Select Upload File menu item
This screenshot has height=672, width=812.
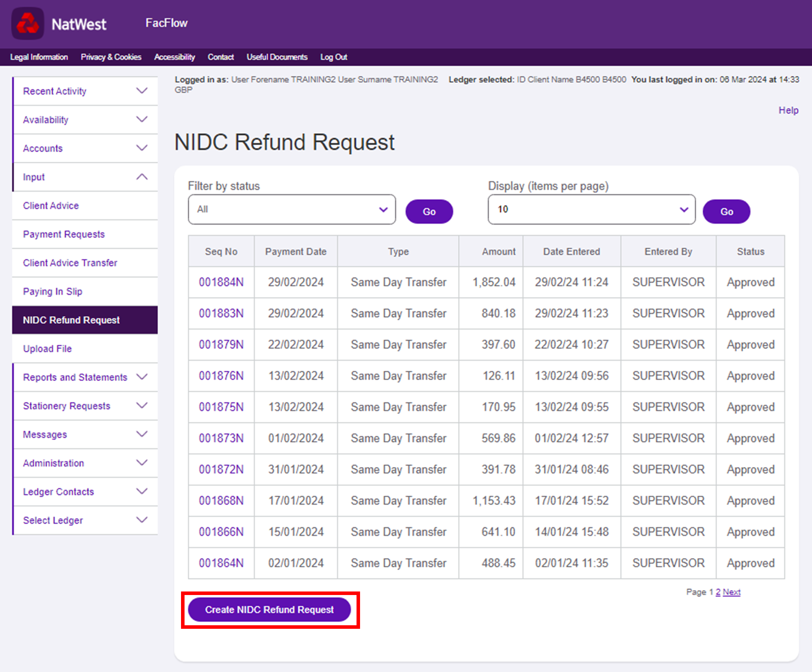pyautogui.click(x=47, y=348)
